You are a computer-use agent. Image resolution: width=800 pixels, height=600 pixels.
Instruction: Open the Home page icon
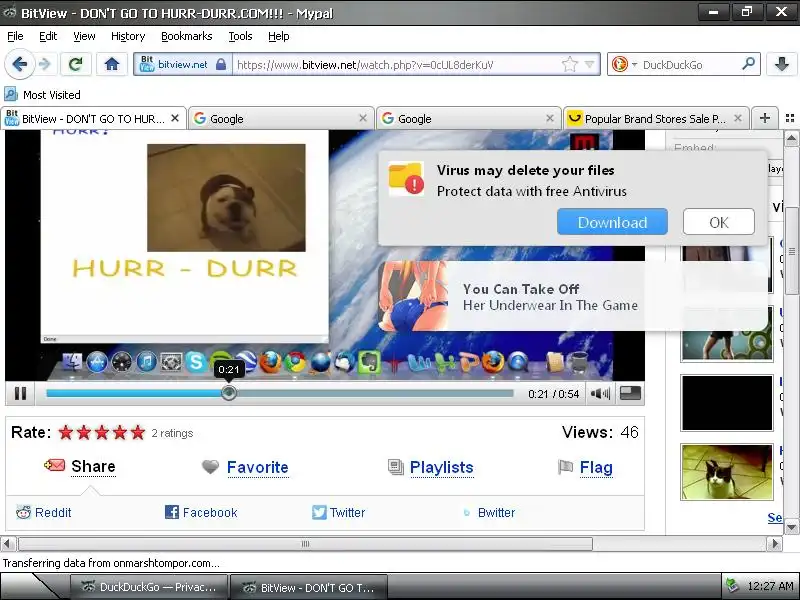pyautogui.click(x=112, y=64)
